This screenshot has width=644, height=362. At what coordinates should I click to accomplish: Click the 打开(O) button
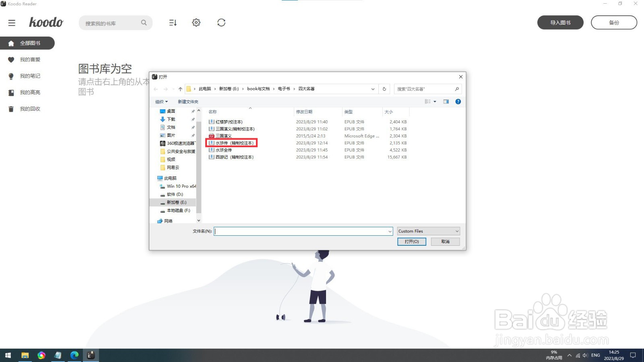coord(411,242)
